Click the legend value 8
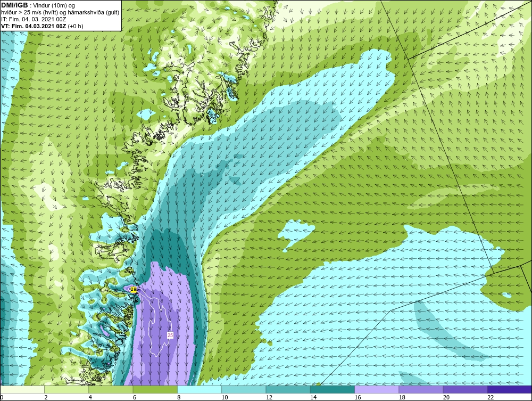The height and width of the screenshot is (401, 532). (x=179, y=398)
